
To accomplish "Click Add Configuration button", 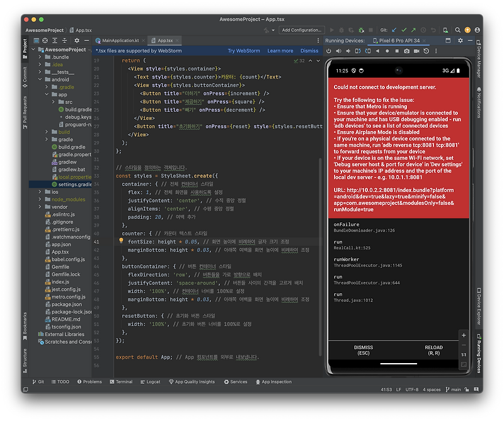I will pyautogui.click(x=302, y=30).
